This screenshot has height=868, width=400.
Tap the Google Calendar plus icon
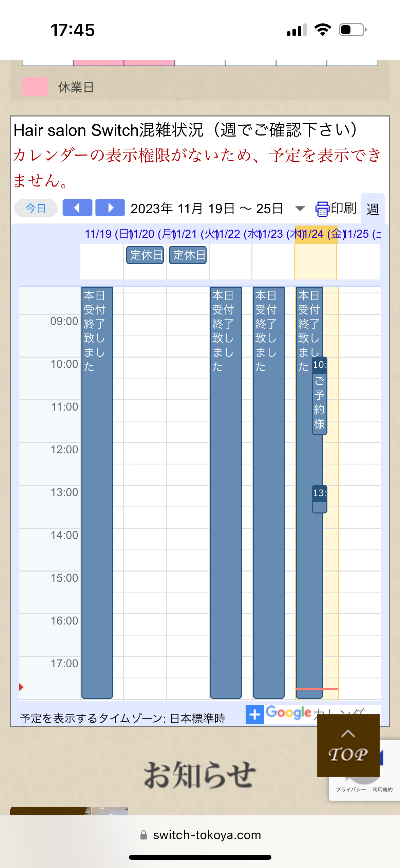click(254, 715)
